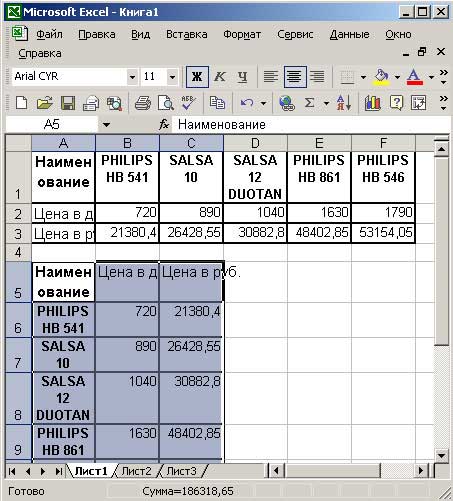Click the e-mail/permission icon next to Save

pos(91,103)
